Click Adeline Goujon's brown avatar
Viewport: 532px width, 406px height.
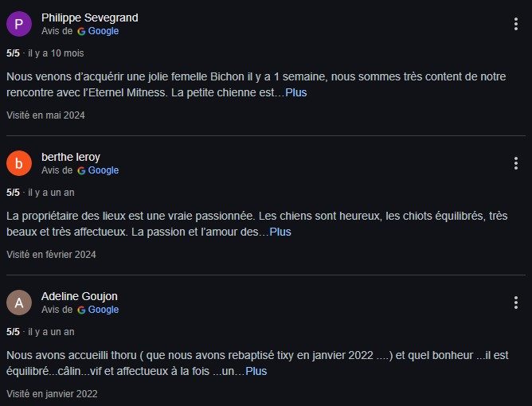coord(19,303)
